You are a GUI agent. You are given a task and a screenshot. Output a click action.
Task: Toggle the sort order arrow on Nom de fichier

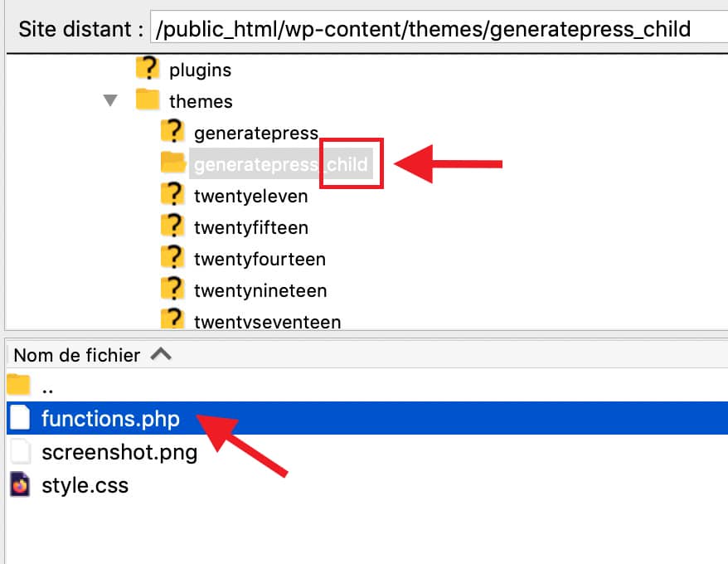(x=163, y=354)
